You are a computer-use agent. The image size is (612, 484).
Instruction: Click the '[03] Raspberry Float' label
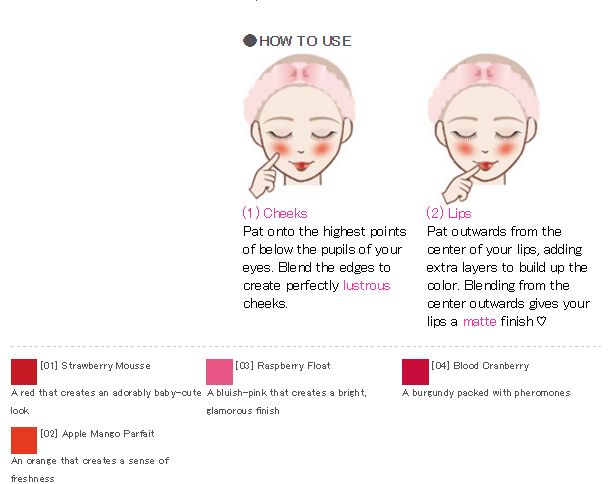[x=283, y=366]
